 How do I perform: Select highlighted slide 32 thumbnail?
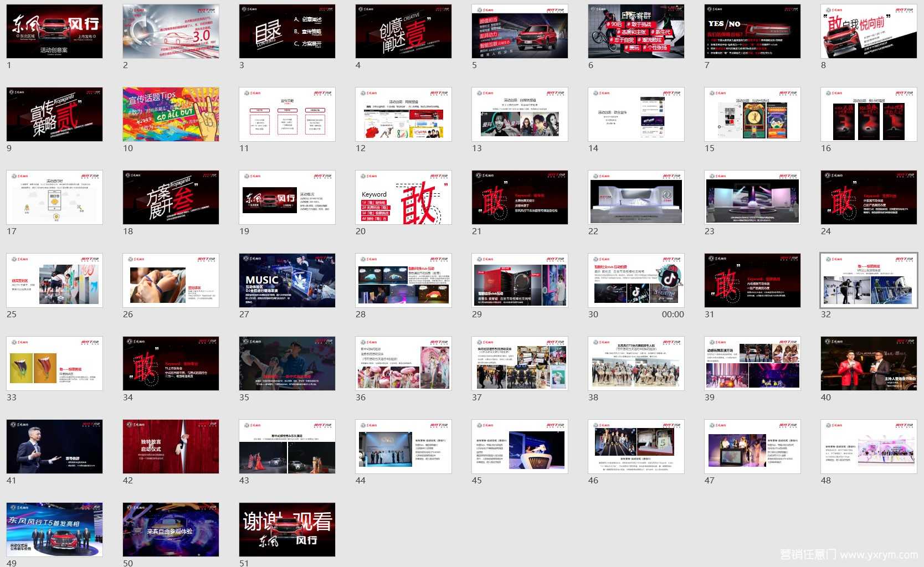tap(869, 280)
